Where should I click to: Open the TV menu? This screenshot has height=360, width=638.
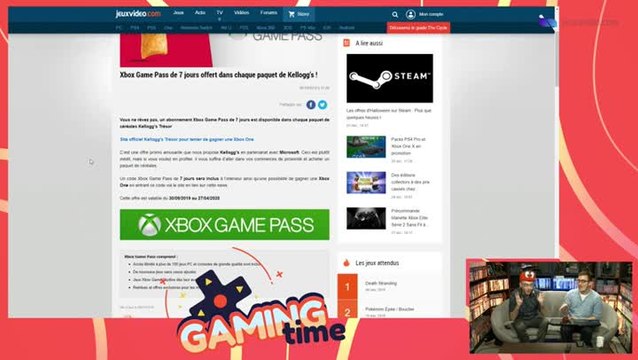[220, 13]
